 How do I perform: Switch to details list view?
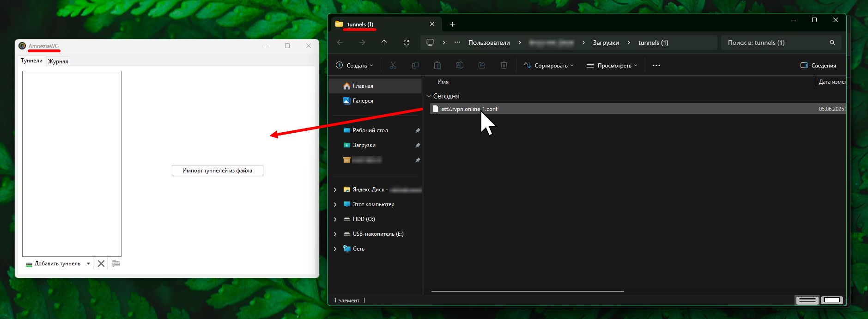tap(807, 301)
